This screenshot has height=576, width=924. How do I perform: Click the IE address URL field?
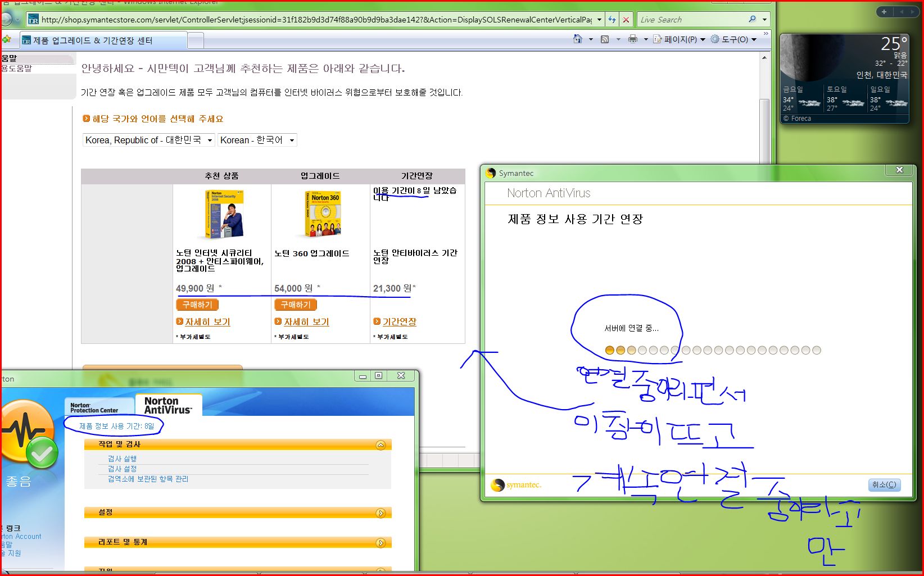[x=316, y=19]
